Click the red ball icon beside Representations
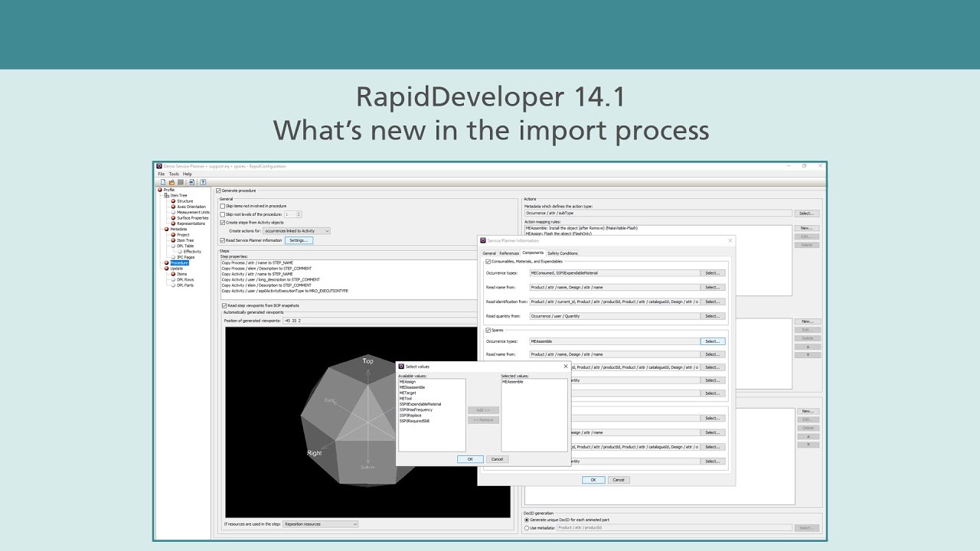The width and height of the screenshot is (980, 551). pos(173,223)
